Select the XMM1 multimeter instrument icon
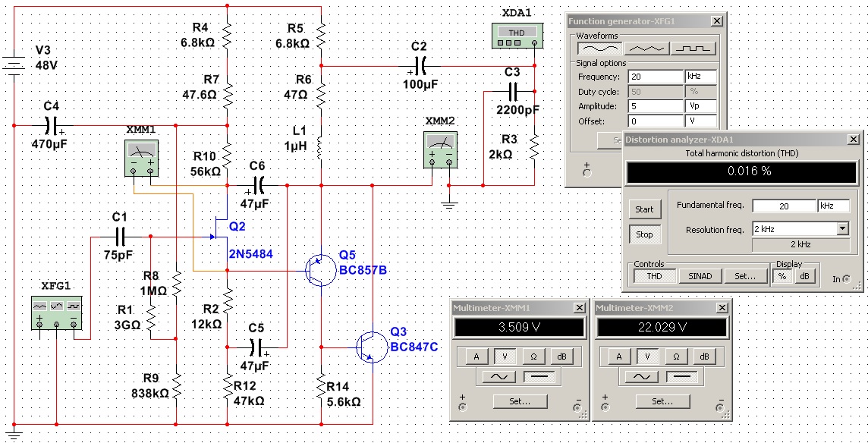 (x=142, y=158)
